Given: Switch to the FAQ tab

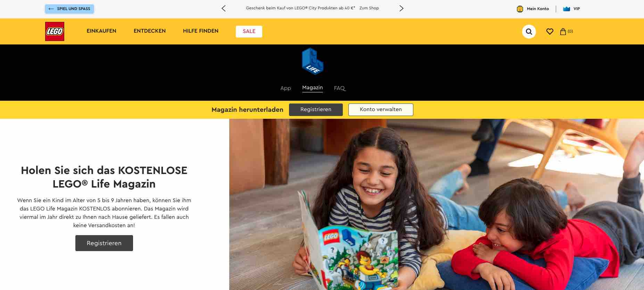Looking at the screenshot, I should 339,88.
